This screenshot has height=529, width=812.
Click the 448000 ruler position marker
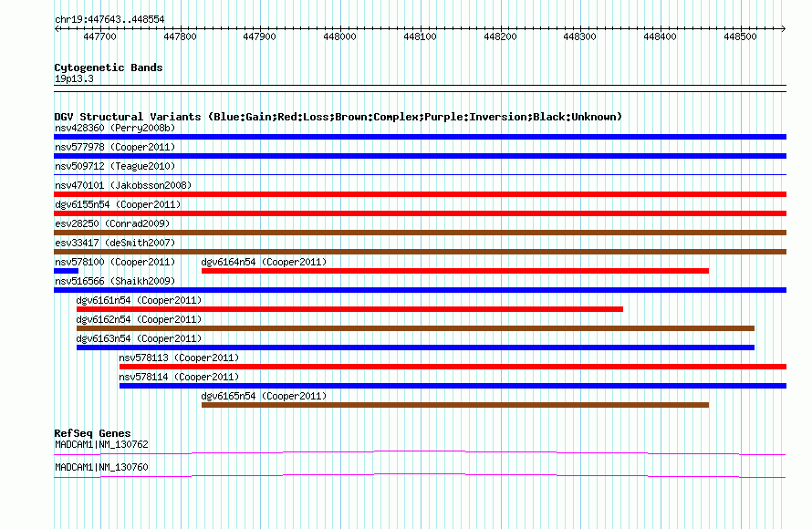click(339, 36)
